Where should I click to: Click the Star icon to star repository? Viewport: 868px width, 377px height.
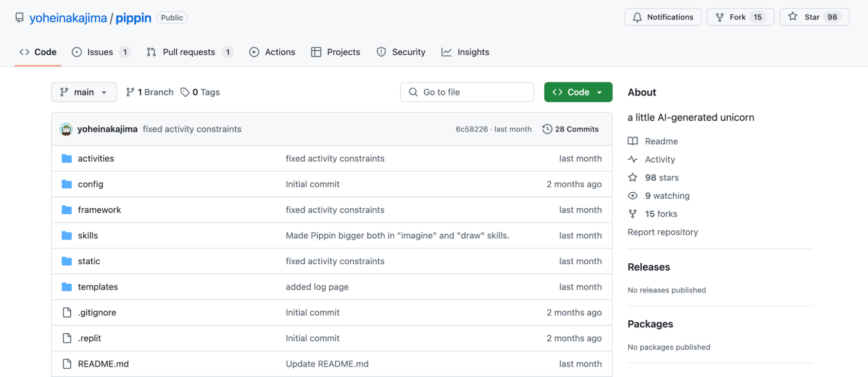793,17
